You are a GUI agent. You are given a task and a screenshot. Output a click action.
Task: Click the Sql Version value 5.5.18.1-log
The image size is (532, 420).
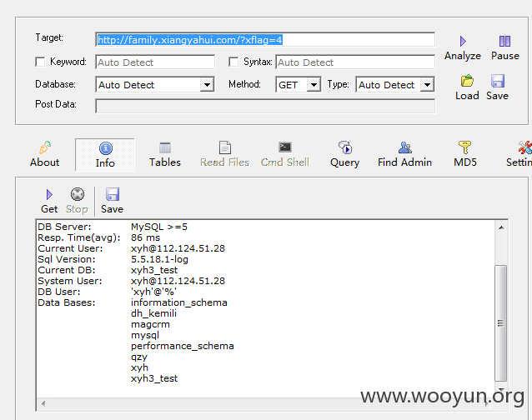[x=159, y=259]
